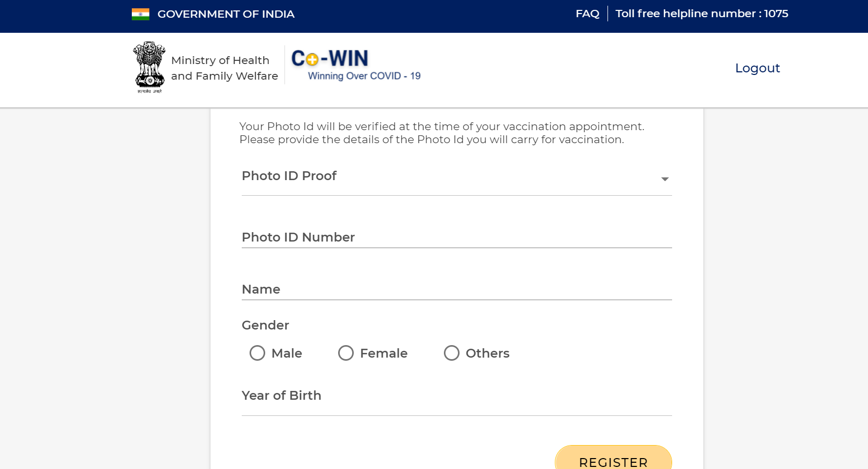
Task: Select the Others gender radio button
Action: pyautogui.click(x=452, y=353)
